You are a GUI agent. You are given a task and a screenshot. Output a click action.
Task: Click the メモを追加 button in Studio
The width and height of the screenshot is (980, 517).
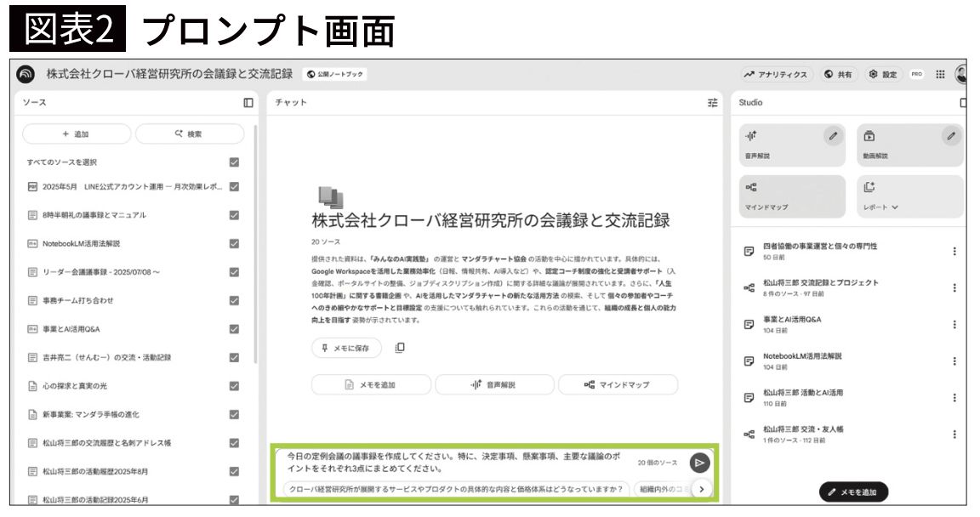(853, 492)
